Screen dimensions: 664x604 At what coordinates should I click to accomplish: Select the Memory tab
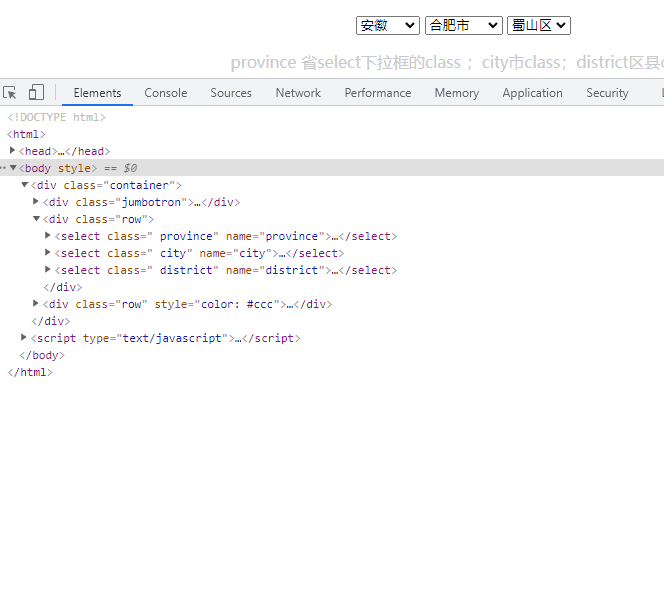click(456, 93)
